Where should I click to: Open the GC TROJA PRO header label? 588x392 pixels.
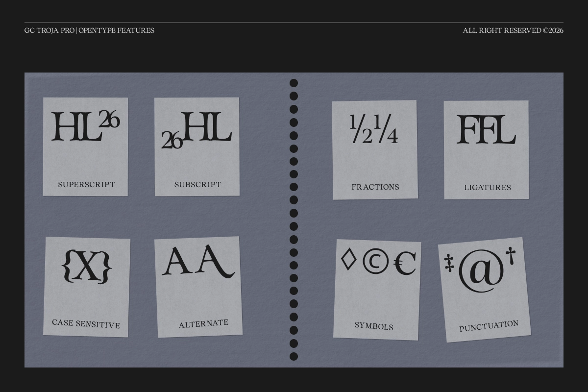[49, 30]
